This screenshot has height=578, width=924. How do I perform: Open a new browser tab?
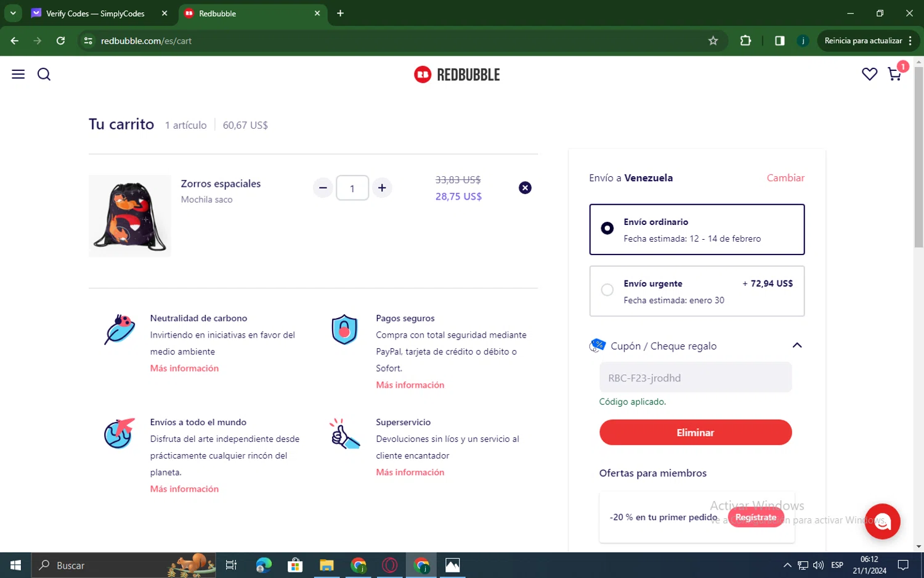coord(340,14)
